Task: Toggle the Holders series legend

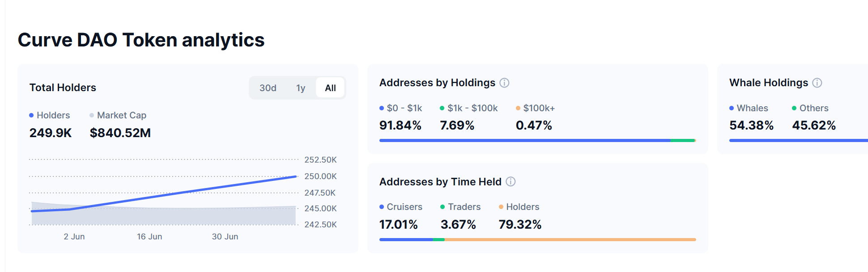Action: click(x=50, y=115)
